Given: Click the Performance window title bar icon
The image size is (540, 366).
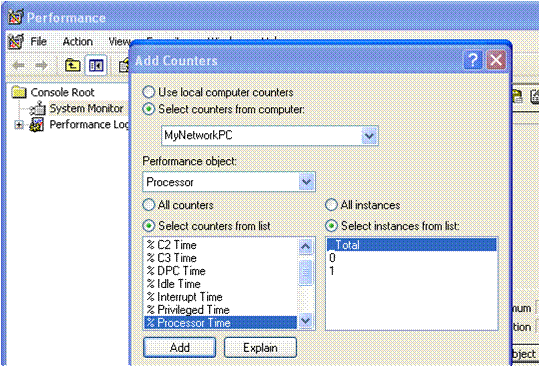Looking at the screenshot, I should point(16,18).
